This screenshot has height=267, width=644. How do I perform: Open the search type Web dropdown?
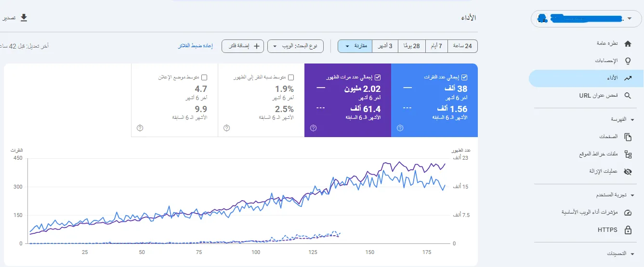[x=295, y=46]
